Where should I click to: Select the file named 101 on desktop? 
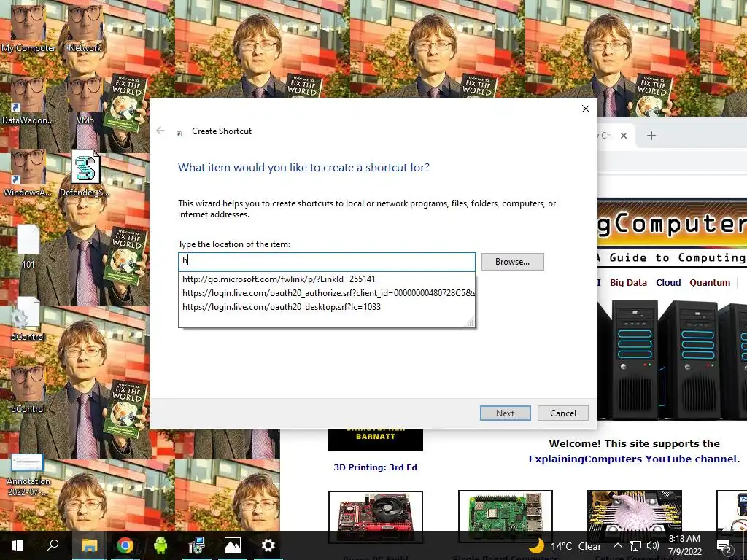[x=28, y=246]
